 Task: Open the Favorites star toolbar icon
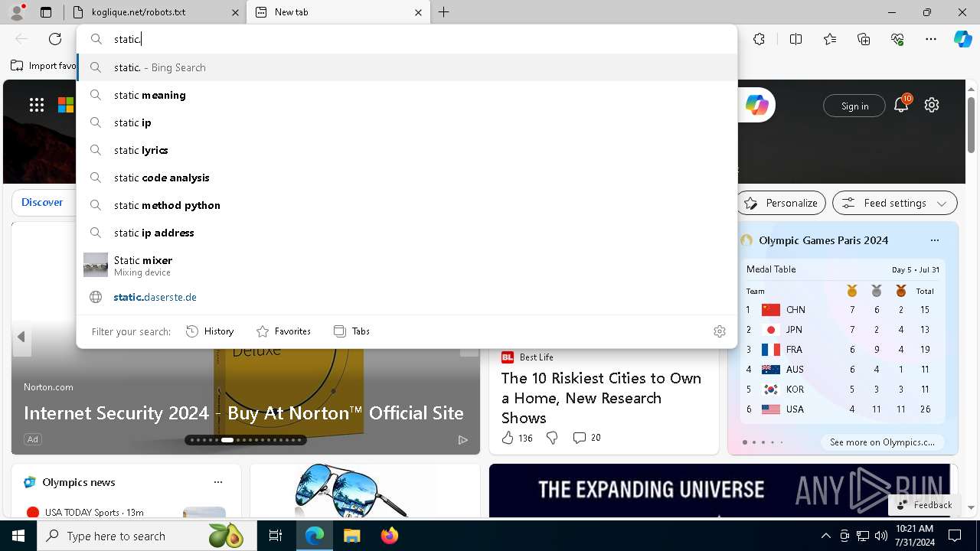pos(830,39)
